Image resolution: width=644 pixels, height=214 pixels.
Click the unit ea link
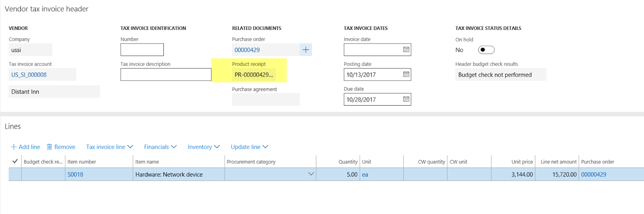(365, 175)
